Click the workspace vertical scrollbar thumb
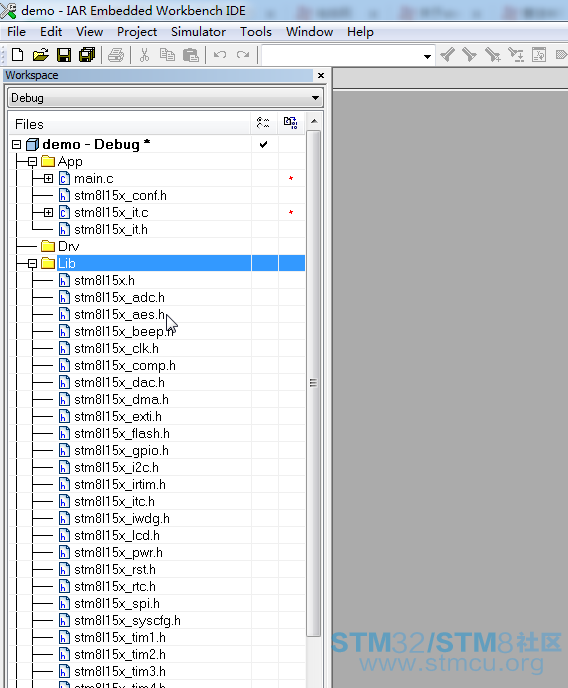Screen dimensions: 568x688 [313, 383]
